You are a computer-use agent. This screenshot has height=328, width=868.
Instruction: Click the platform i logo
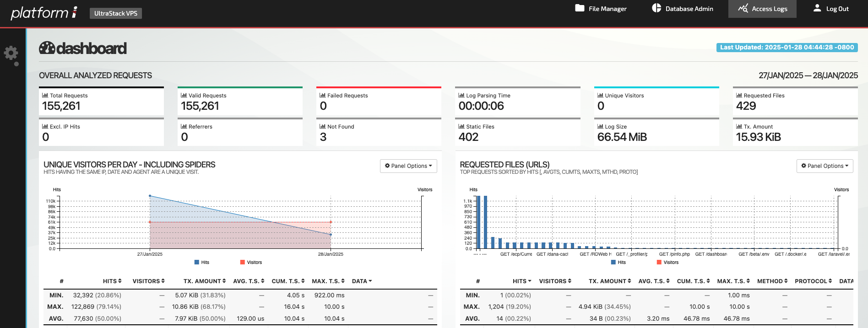click(x=44, y=13)
